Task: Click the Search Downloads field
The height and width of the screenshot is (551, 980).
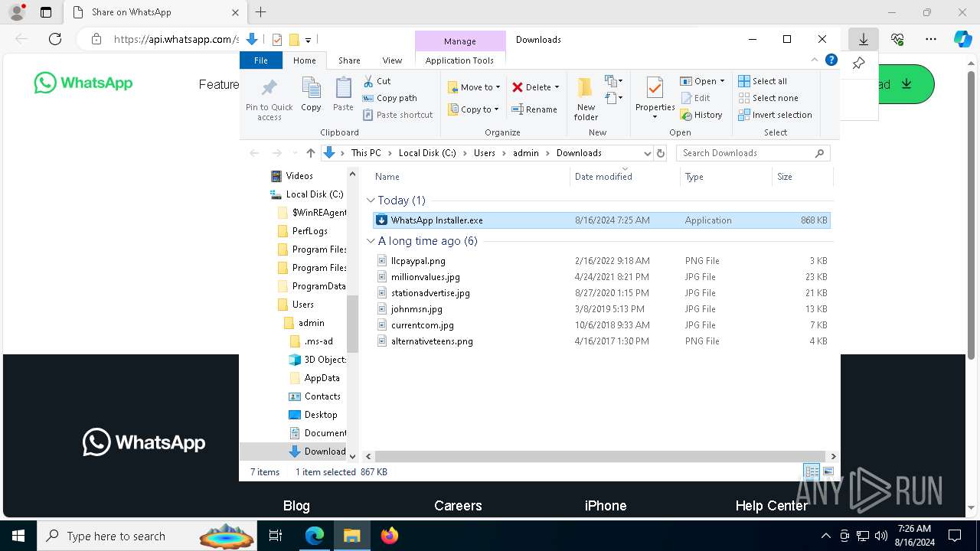Action: pos(753,153)
